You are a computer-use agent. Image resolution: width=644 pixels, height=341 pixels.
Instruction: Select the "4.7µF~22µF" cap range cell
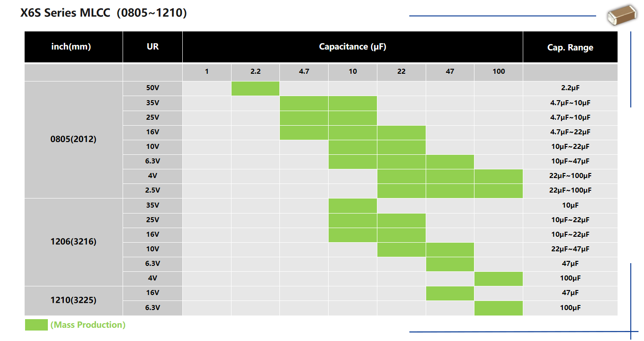click(x=570, y=132)
